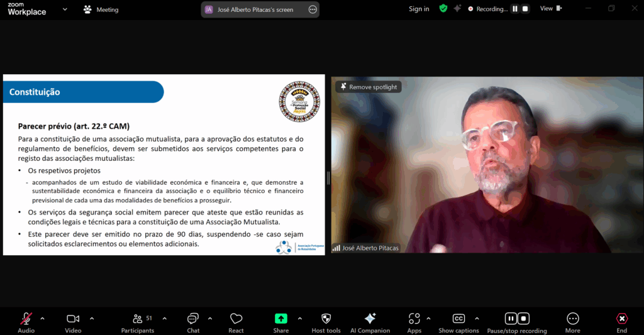Expand video options chevron

click(x=92, y=319)
